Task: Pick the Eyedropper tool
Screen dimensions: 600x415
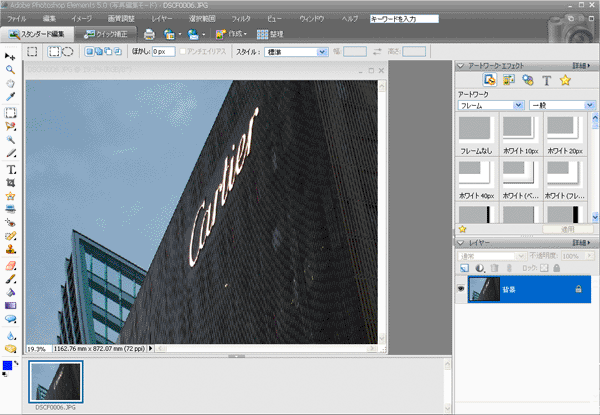Action: [x=10, y=98]
